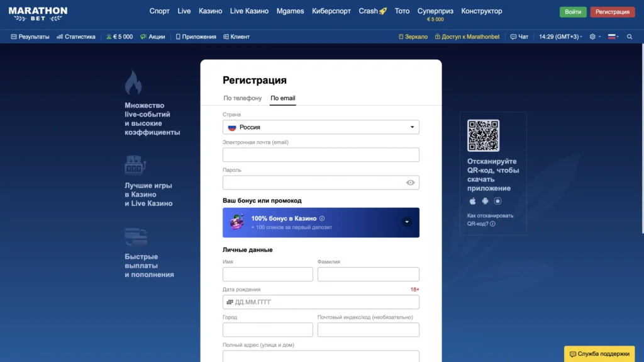The image size is (644, 362).
Task: Open the Зеркало link
Action: pyautogui.click(x=413, y=37)
